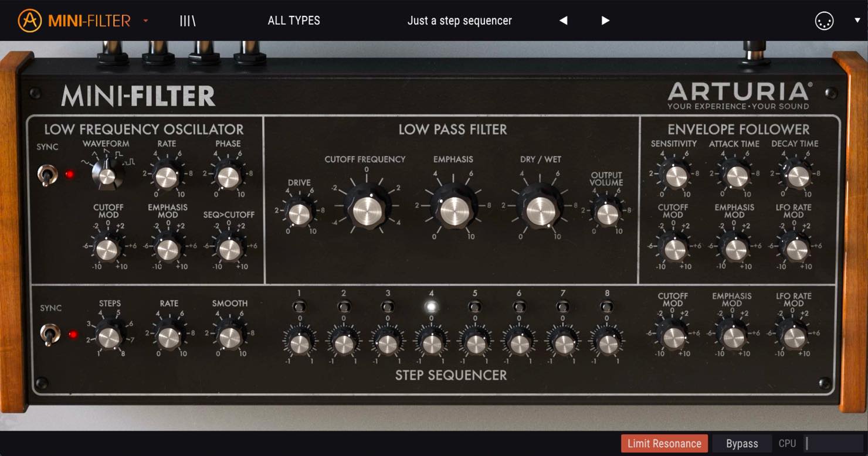Screen dimensions: 868x456
Task: Disable the Limit Resonance option
Action: click(x=664, y=444)
